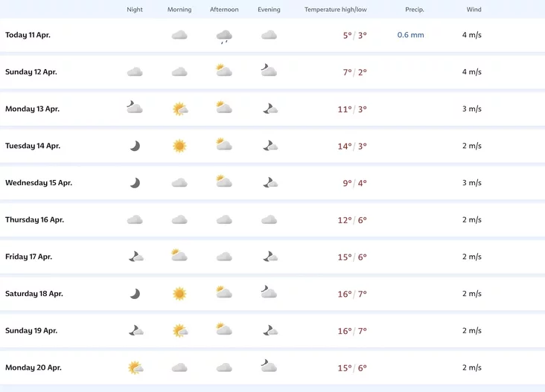Open Monday 20 Apr. forecast details
The image size is (545, 392).
pyautogui.click(x=34, y=367)
